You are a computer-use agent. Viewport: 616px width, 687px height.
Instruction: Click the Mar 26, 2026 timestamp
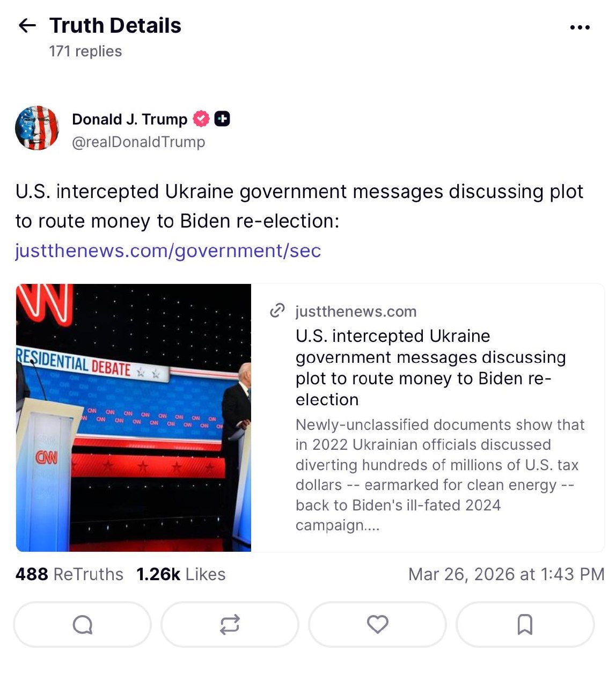click(x=506, y=574)
